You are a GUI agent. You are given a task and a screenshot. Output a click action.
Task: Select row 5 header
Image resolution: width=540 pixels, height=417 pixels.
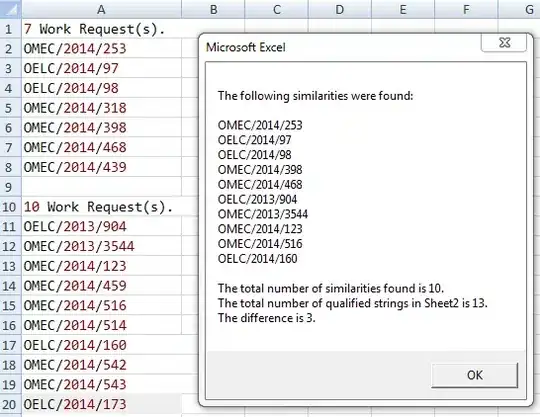(10, 108)
